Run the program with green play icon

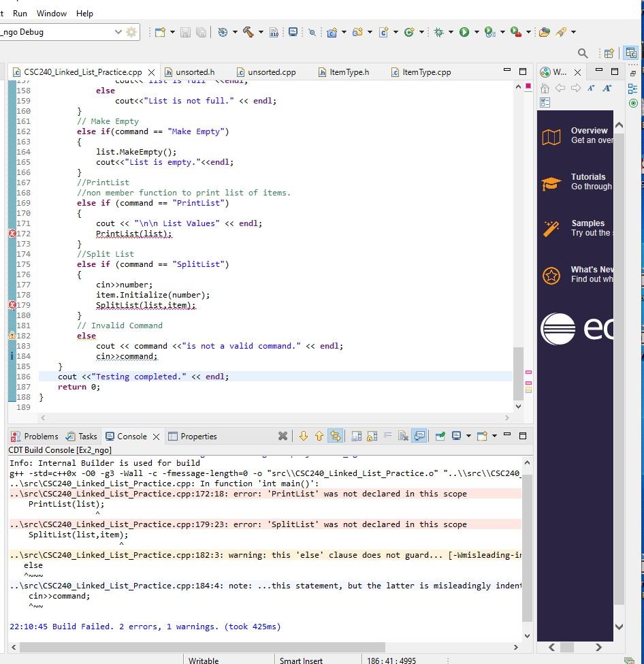(464, 31)
